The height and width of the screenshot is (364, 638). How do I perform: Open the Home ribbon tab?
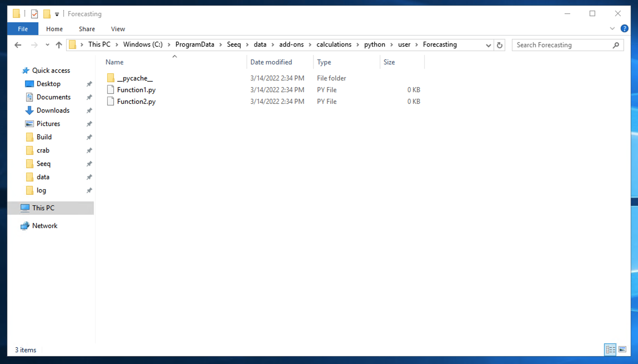click(54, 29)
